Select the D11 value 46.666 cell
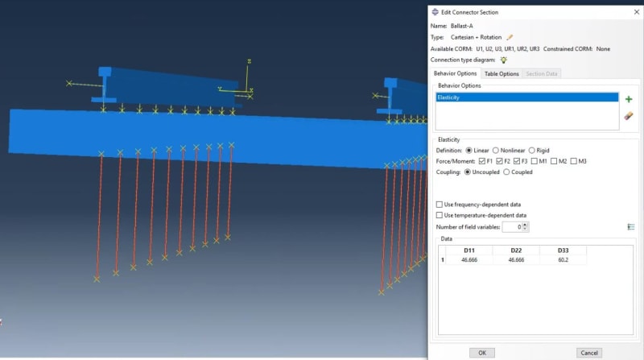 (x=469, y=259)
